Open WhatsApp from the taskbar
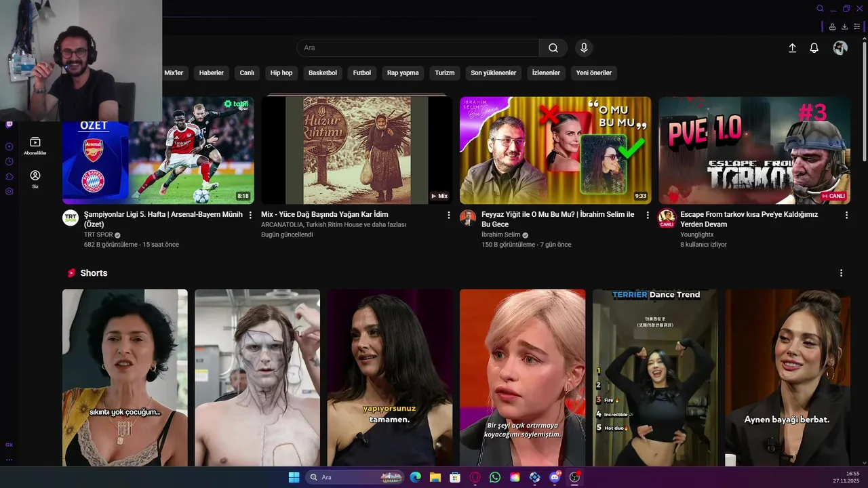The image size is (868, 488). pos(495,477)
